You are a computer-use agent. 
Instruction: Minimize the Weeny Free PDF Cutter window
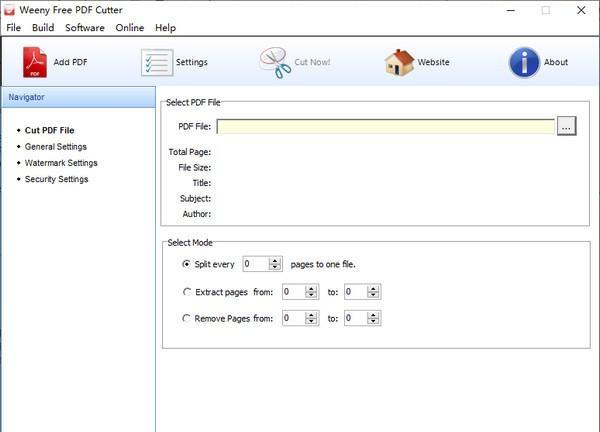tap(511, 10)
